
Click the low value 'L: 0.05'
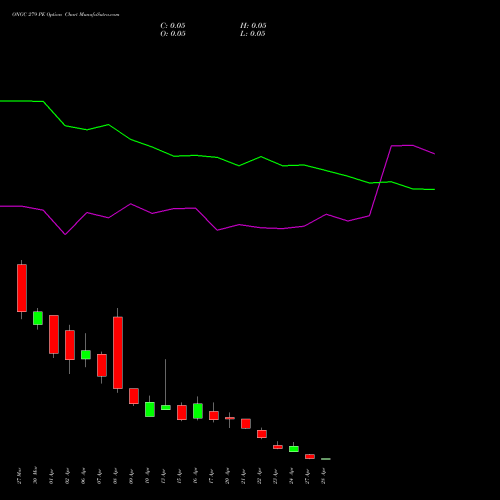[253, 34]
